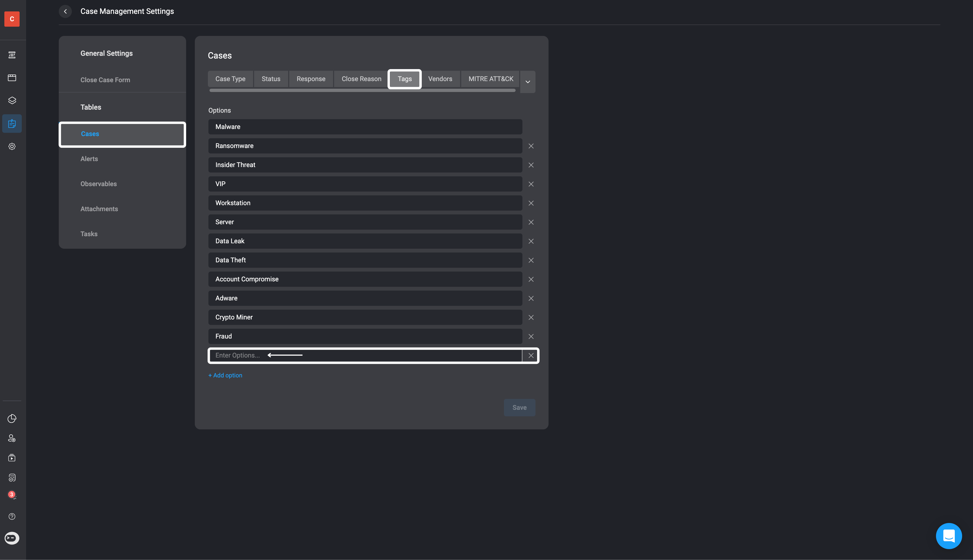
Task: Open the chat support bubble
Action: 949,536
